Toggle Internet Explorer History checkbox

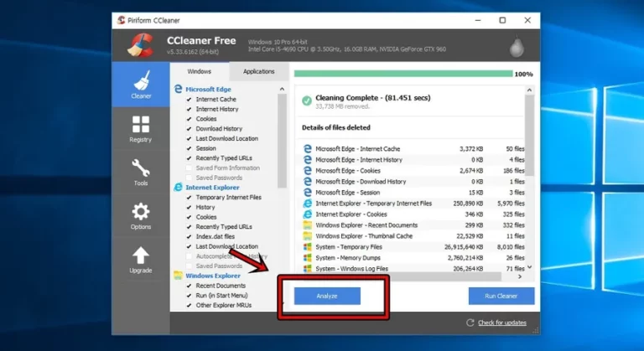tap(189, 207)
